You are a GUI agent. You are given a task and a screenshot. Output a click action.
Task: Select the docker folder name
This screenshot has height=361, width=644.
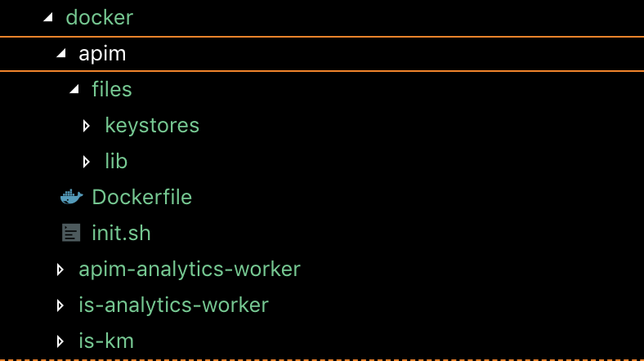click(99, 17)
